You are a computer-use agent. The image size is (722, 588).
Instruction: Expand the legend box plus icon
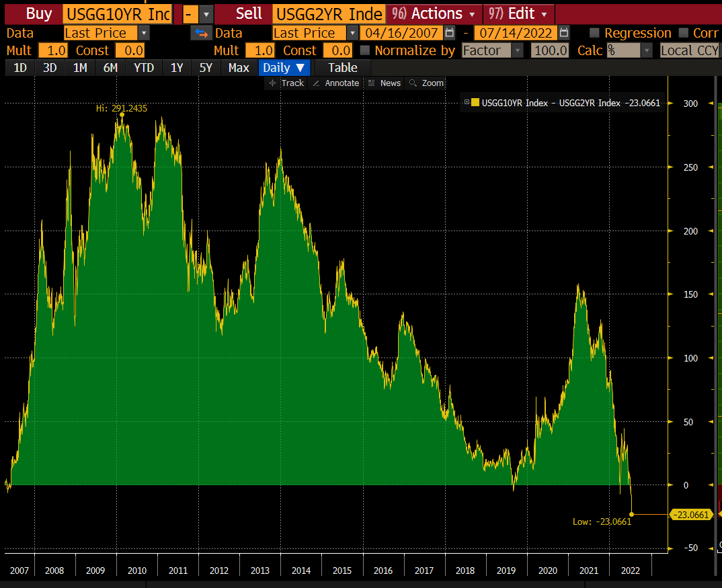[x=467, y=103]
